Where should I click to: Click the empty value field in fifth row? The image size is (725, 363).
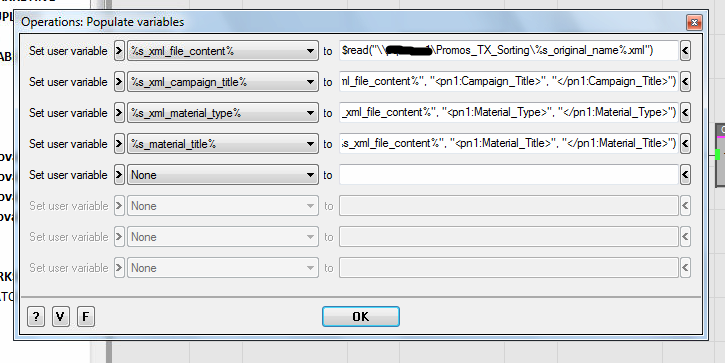[509, 175]
